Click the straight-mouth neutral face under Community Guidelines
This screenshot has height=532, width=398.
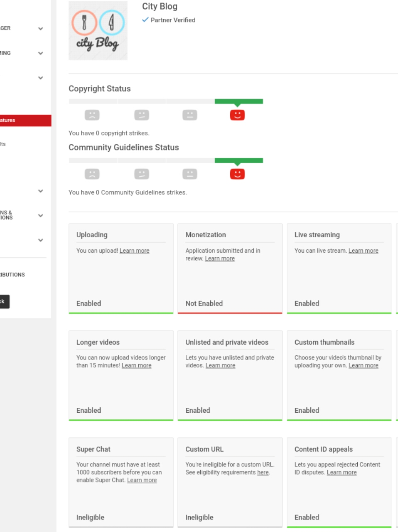pyautogui.click(x=189, y=174)
